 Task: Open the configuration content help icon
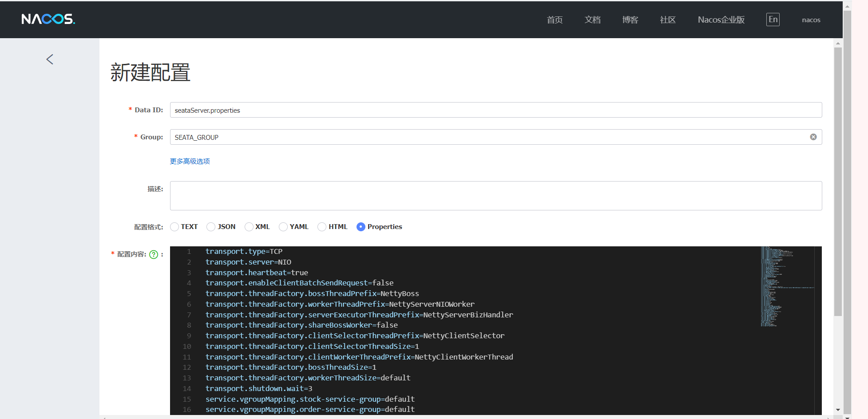click(154, 254)
